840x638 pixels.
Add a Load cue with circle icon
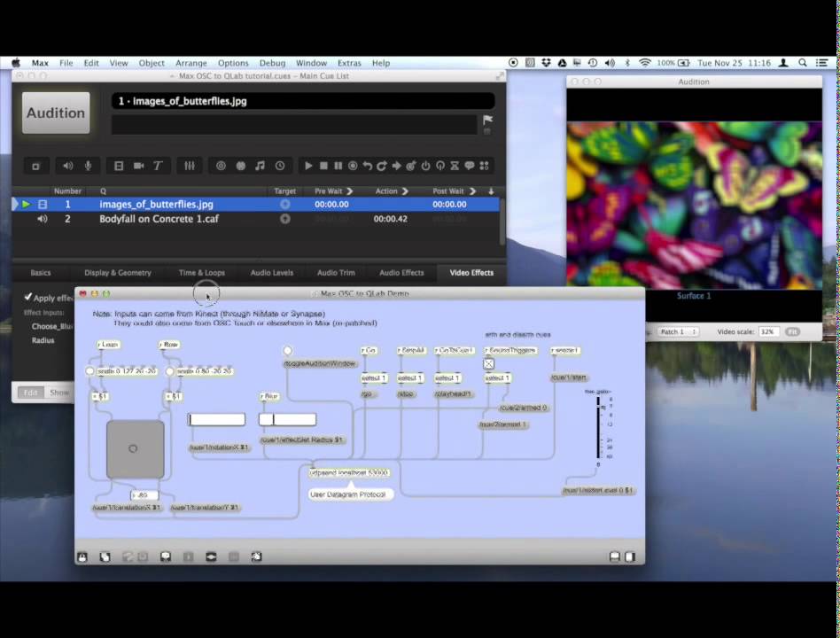[x=353, y=166]
